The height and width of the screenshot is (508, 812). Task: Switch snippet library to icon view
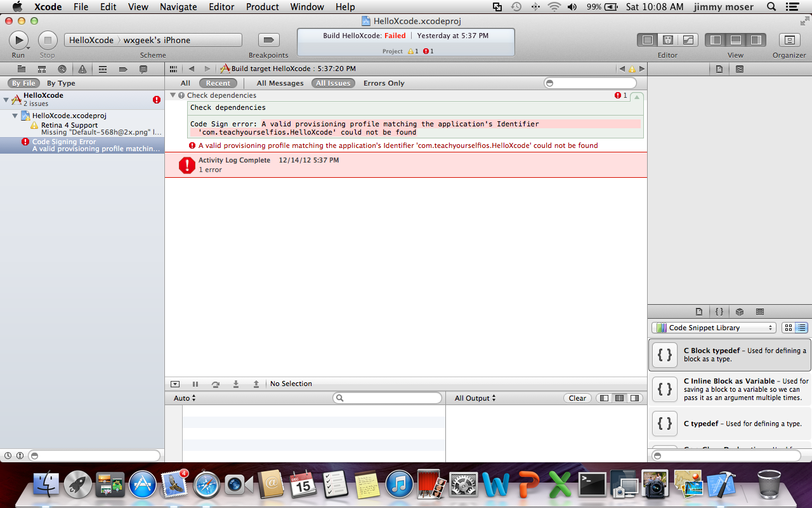(789, 328)
